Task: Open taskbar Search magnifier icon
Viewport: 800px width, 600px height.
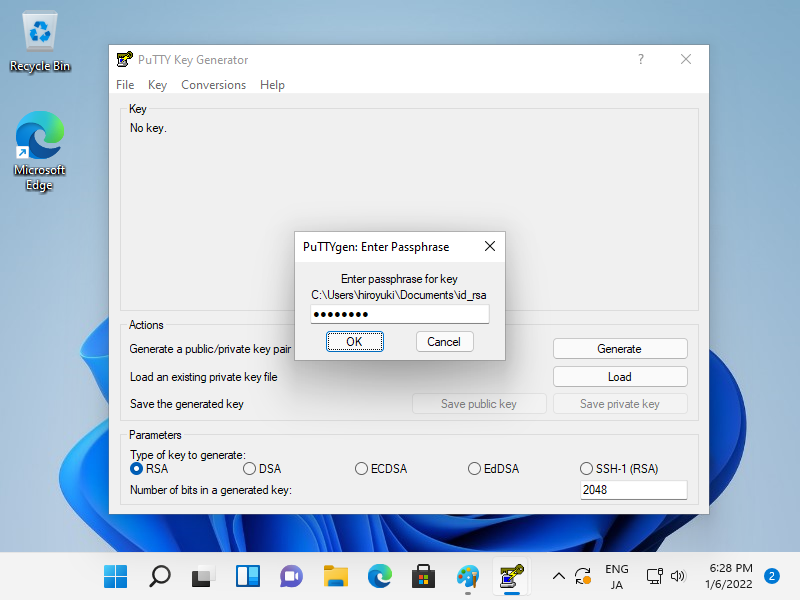Action: pos(160,576)
